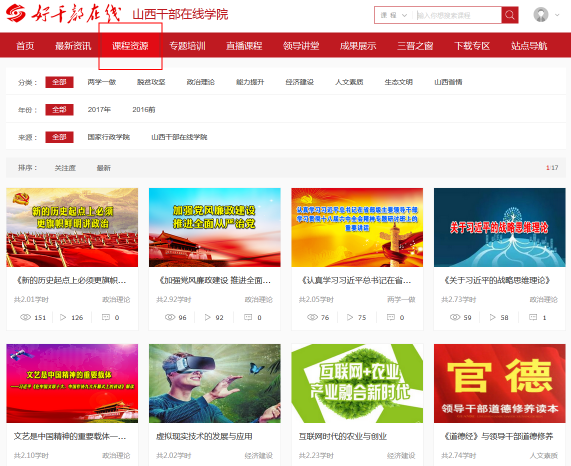571x466 pixels.
Task: Open 下载专区 navigation item
Action: pos(472,46)
